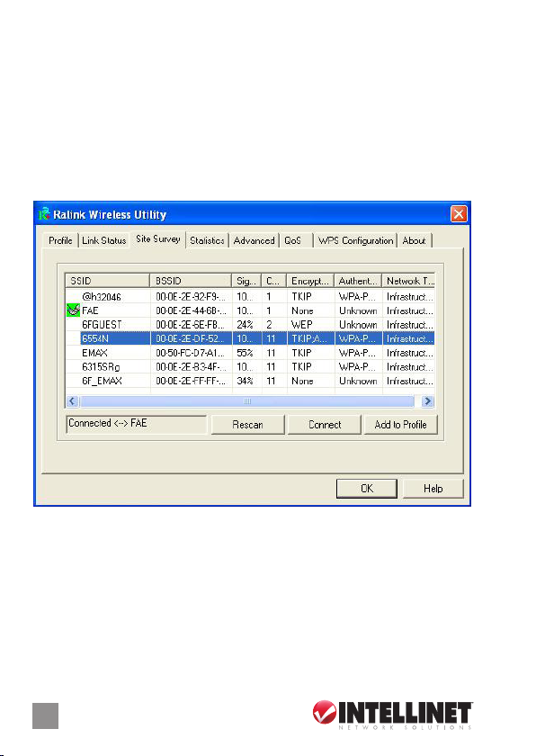Click the OK button
Image resolution: width=536 pixels, height=756 pixels.
pyautogui.click(x=367, y=489)
